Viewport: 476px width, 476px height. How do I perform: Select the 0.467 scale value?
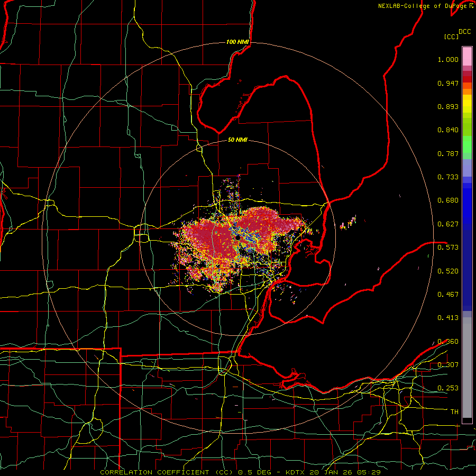[448, 294]
